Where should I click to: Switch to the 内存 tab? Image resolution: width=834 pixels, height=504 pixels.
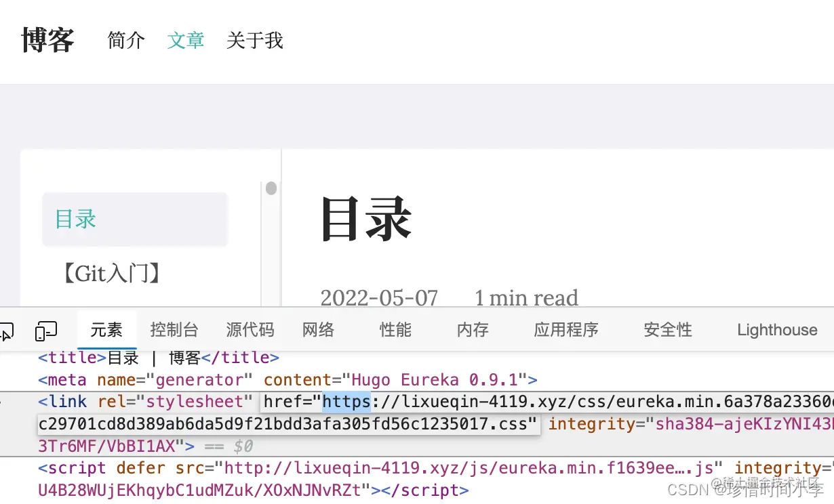473,330
